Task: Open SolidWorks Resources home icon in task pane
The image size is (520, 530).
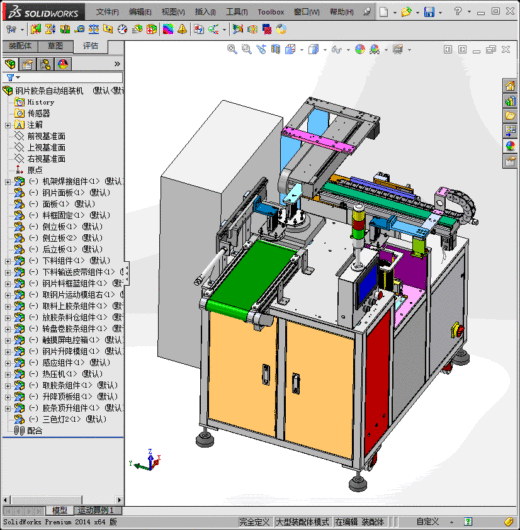Action: [x=510, y=86]
